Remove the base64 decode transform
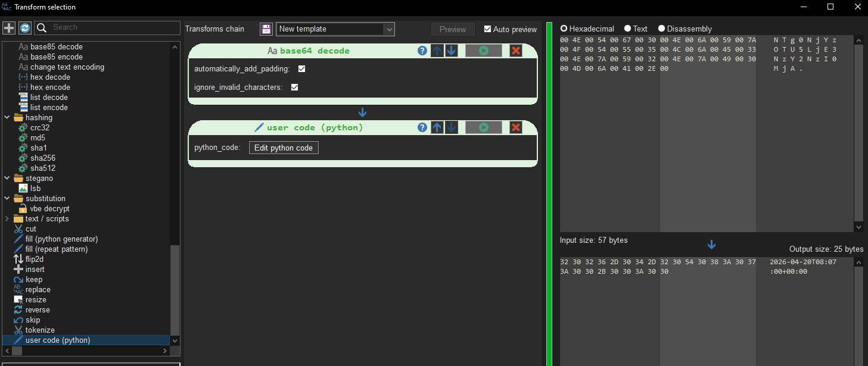868x366 pixels. click(x=516, y=51)
